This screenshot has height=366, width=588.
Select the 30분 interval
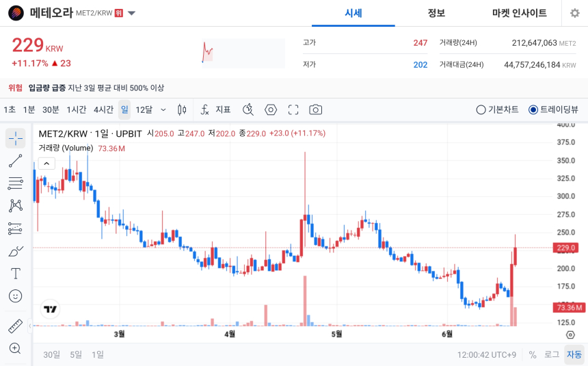pos(51,109)
